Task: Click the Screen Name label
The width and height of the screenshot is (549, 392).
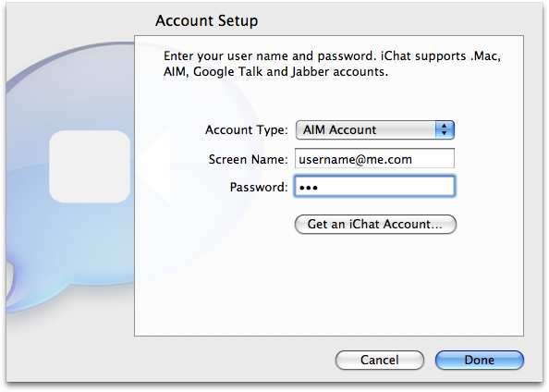Action: (x=249, y=159)
